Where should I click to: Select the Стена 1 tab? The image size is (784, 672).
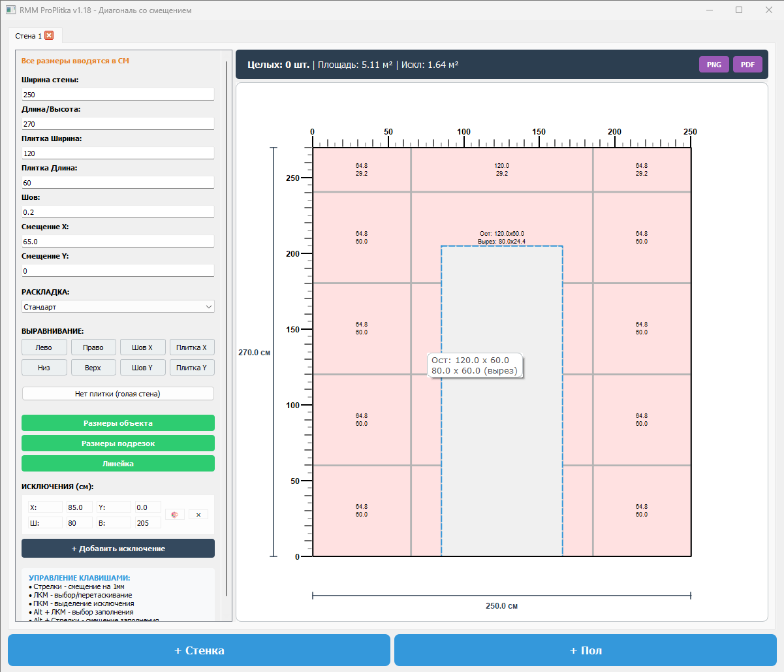click(x=28, y=36)
